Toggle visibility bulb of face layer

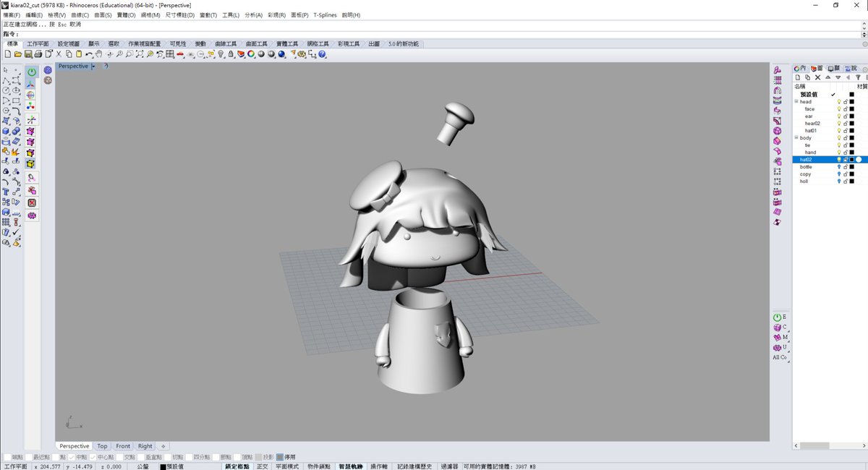tap(839, 109)
